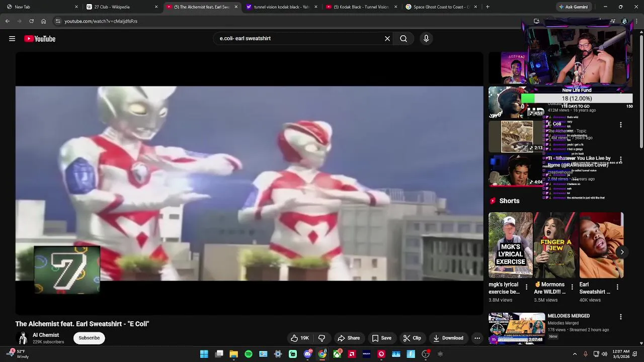The width and height of the screenshot is (644, 362).
Task: Open the E. Coli 2:13 video thumbnail
Action: pyautogui.click(x=517, y=136)
